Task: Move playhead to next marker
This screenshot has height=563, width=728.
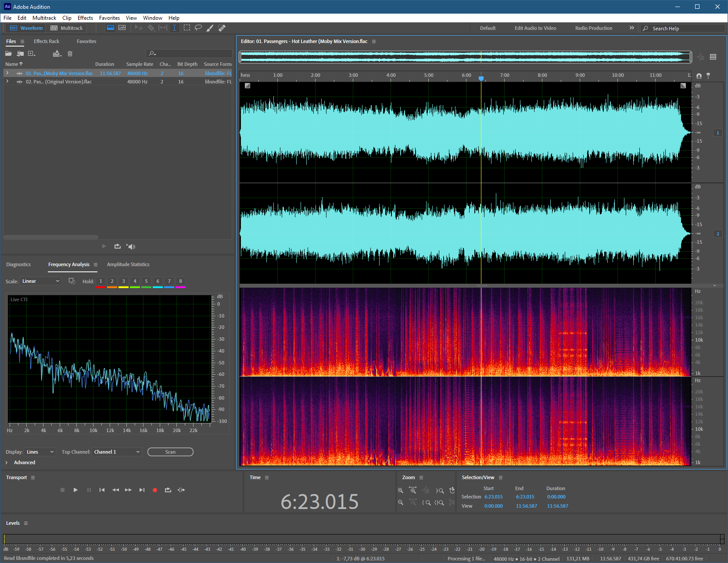Action: [142, 490]
